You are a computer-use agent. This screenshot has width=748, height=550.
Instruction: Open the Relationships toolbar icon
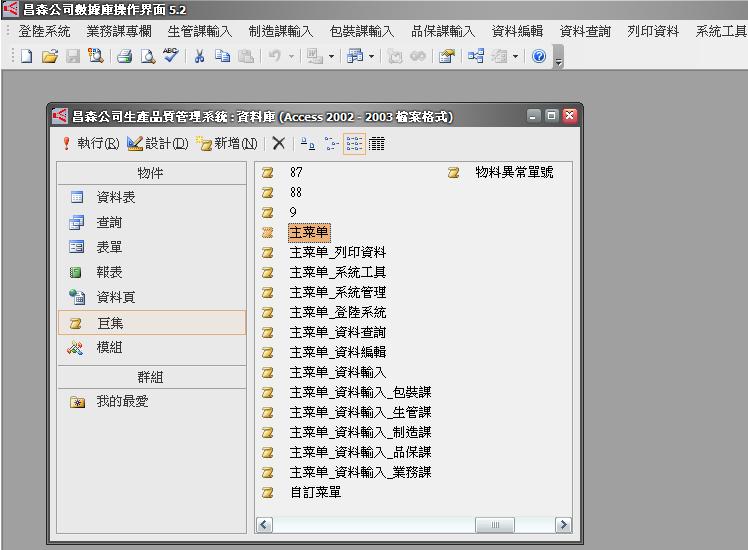pos(476,56)
